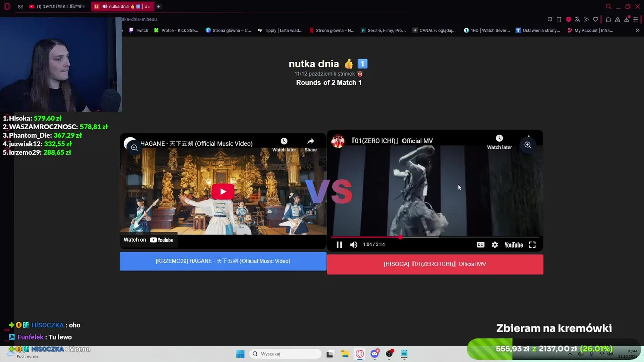The width and height of the screenshot is (644, 362).
Task: Open the Ustawienia strony bookmark
Action: (x=538, y=30)
